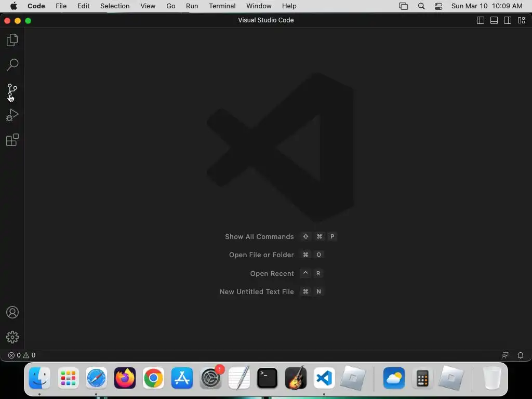This screenshot has height=399, width=532.
Task: Open the feedback icon in status bar
Action: tap(505, 355)
